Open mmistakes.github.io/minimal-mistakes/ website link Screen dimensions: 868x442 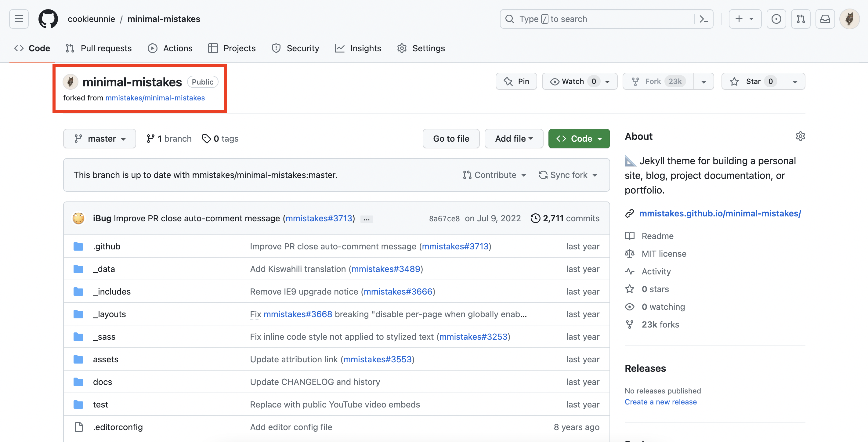tap(720, 213)
